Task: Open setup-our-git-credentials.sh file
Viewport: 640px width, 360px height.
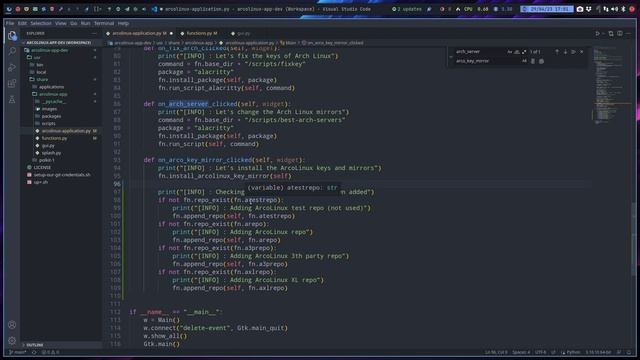Action: (62, 175)
